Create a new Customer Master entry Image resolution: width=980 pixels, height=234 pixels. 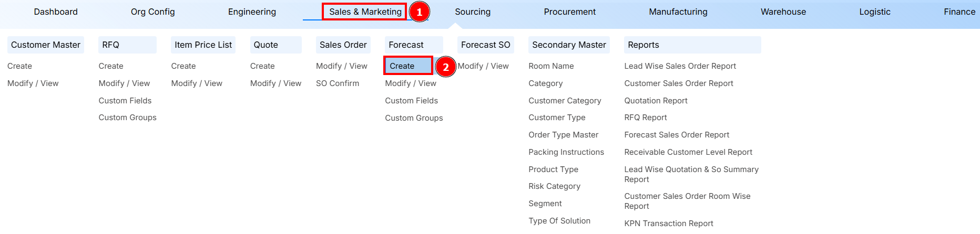20,66
